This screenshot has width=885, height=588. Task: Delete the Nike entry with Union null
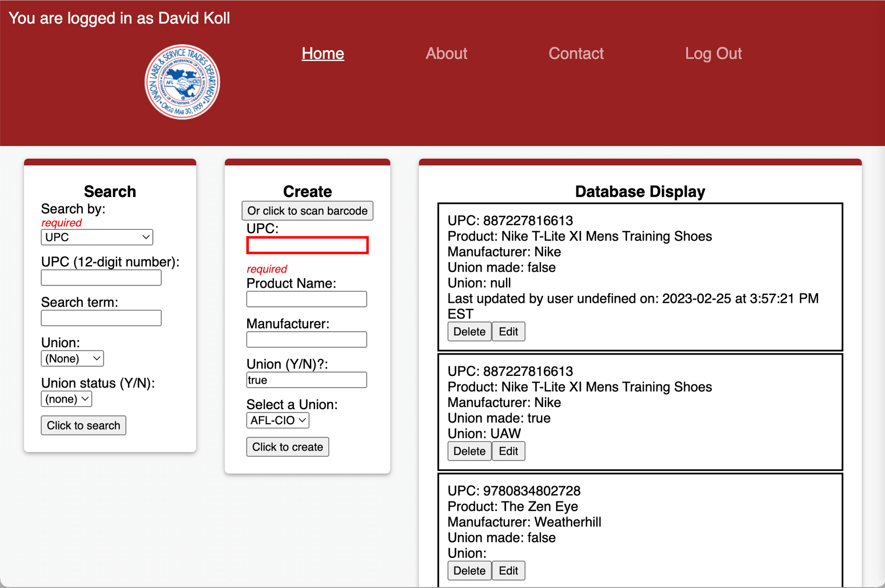pyautogui.click(x=469, y=332)
